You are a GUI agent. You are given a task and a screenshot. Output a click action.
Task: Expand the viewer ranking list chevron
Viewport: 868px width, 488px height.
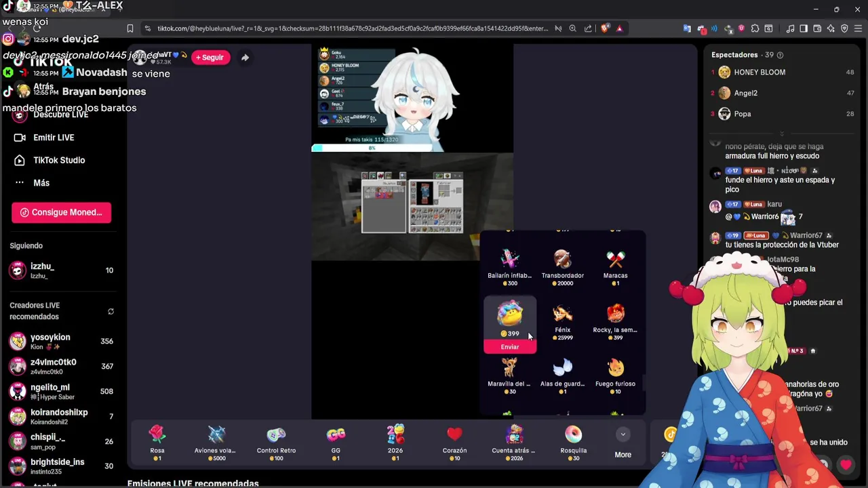pos(782,134)
